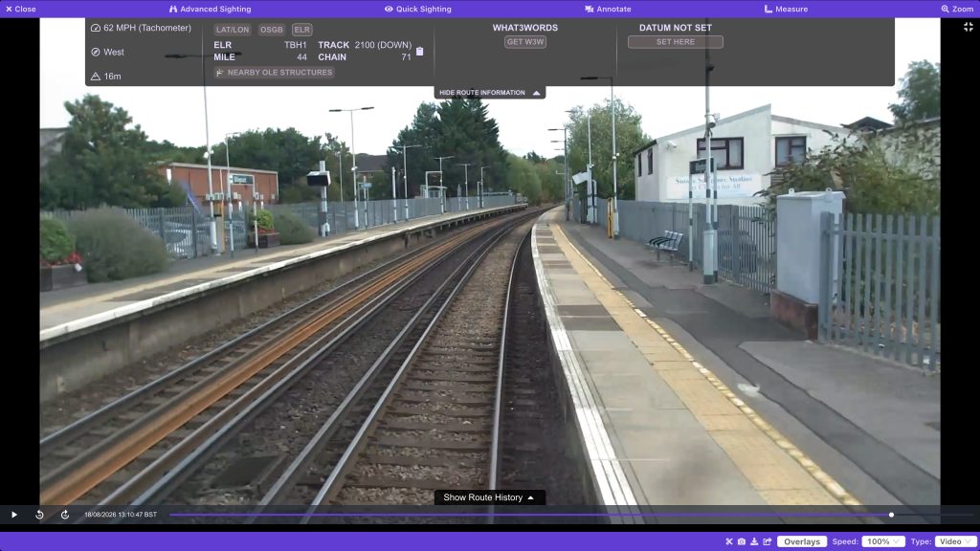Share the footage with the share icon
The image size is (980, 551).
point(768,541)
